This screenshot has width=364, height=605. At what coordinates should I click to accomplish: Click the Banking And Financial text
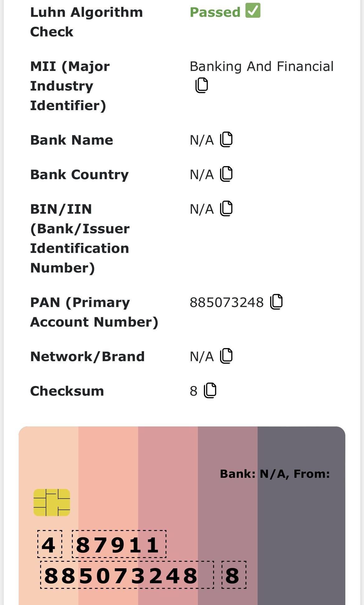(261, 66)
